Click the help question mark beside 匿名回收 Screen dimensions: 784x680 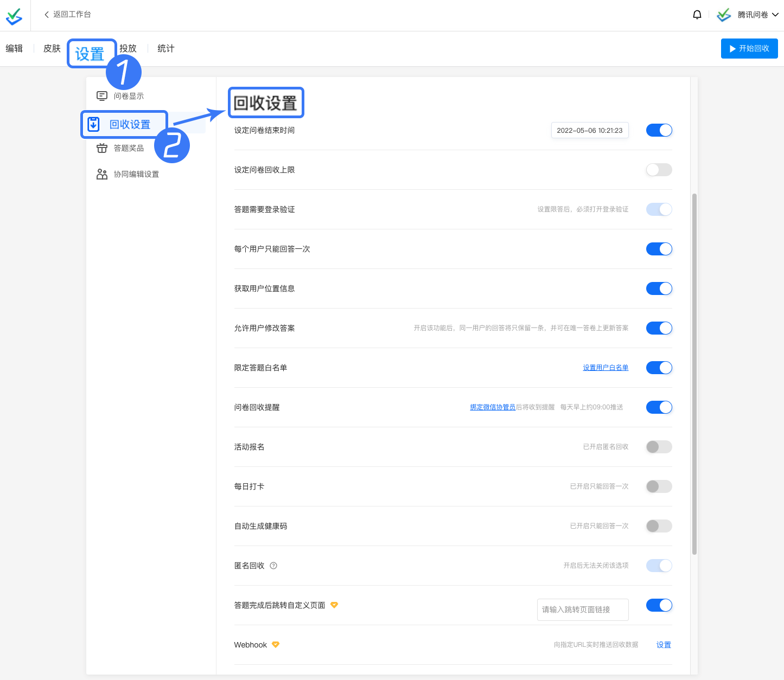click(x=273, y=566)
